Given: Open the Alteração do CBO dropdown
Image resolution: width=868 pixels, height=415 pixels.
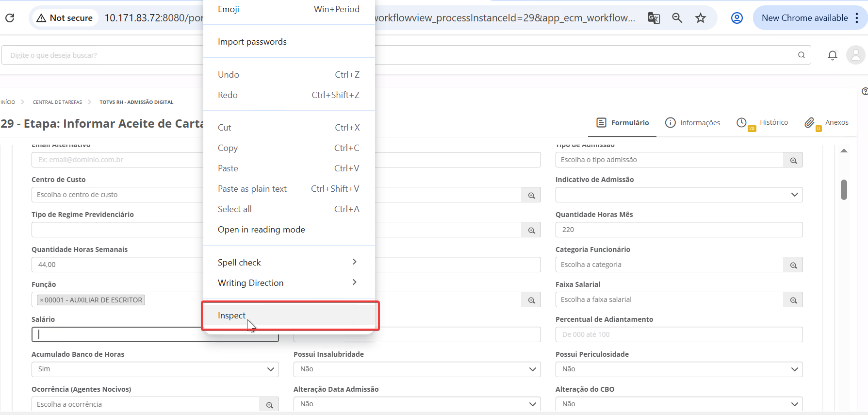Looking at the screenshot, I should [x=679, y=404].
